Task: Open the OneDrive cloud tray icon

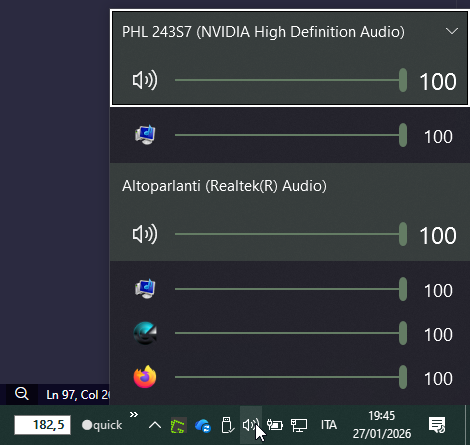Action: point(203,426)
